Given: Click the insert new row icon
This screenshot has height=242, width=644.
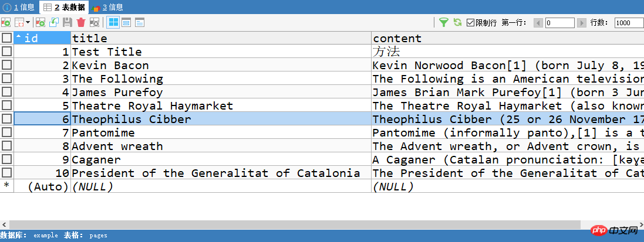Looking at the screenshot, I should [x=41, y=22].
